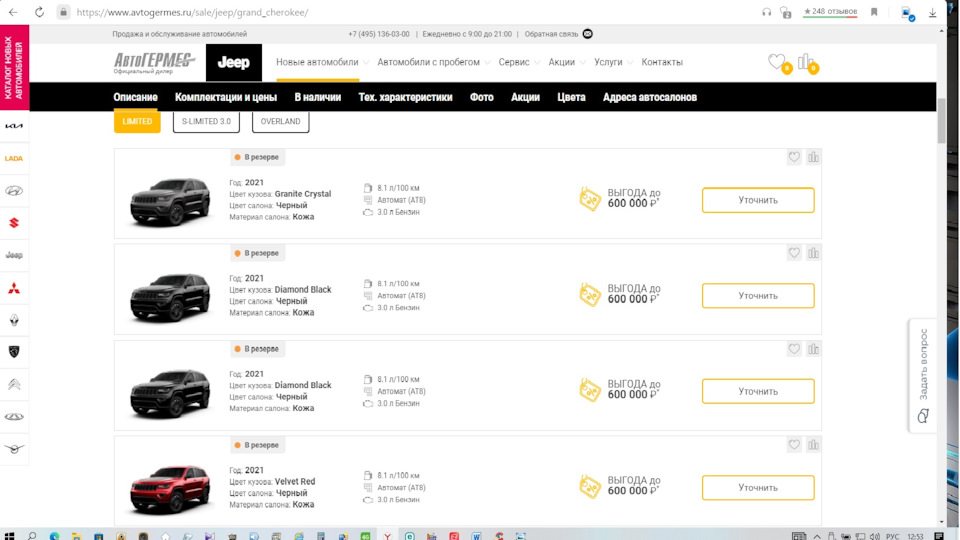Open the Задать вопрос side widget

(x=923, y=375)
